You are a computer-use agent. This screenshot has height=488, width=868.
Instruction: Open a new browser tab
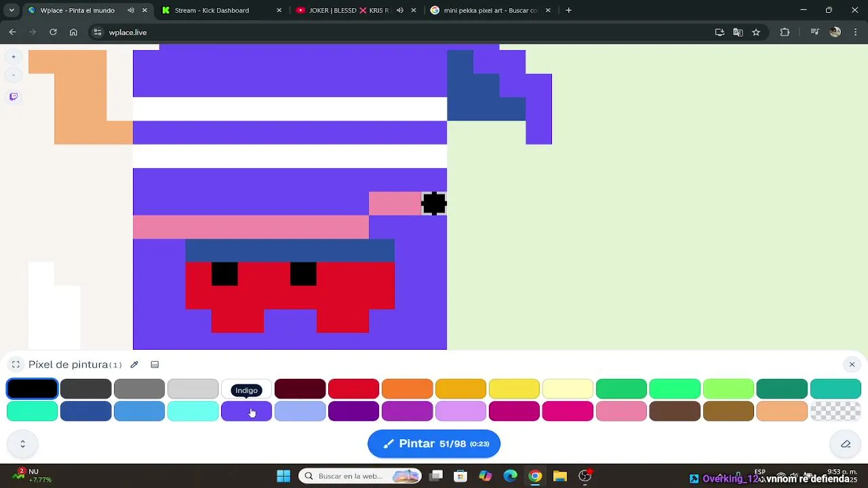click(x=568, y=10)
